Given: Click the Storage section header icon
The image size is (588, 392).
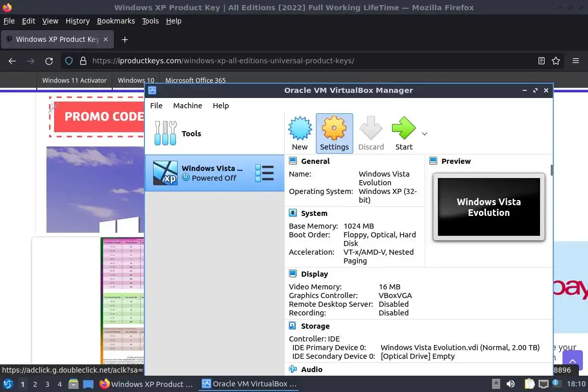Looking at the screenshot, I should pos(293,326).
